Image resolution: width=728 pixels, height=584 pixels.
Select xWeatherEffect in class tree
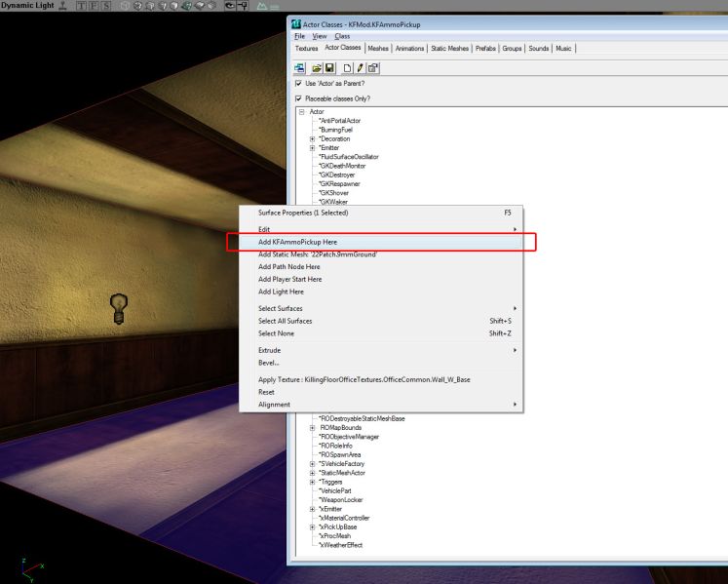click(x=340, y=545)
